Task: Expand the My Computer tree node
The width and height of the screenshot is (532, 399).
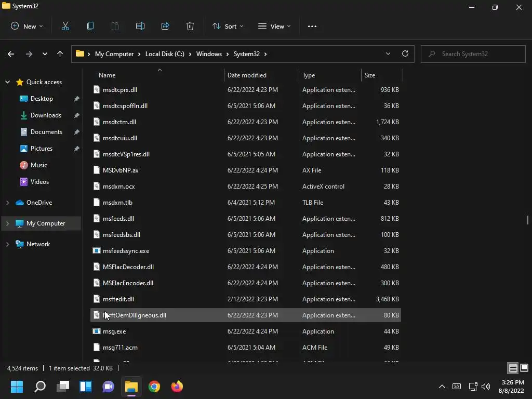Action: 7,223
